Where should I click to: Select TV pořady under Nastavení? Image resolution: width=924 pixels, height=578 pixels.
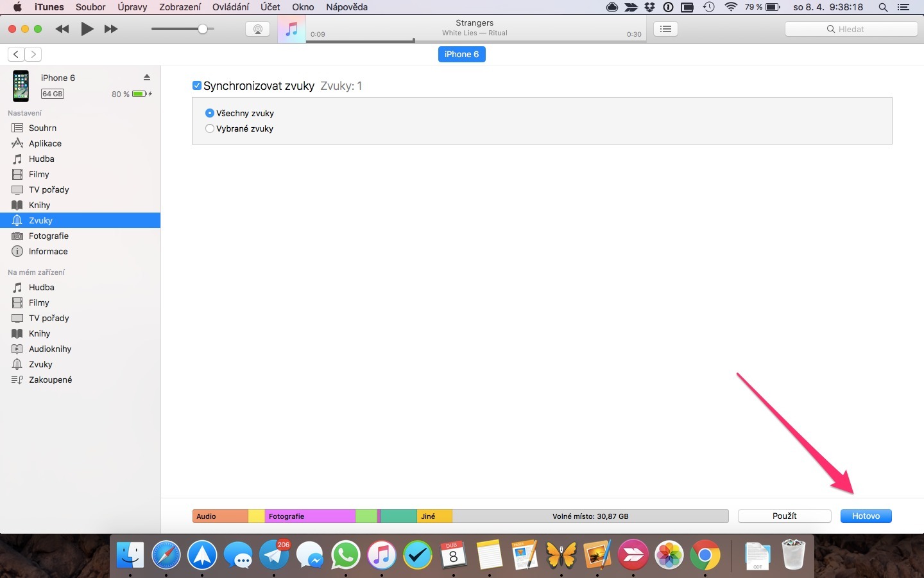(47, 189)
